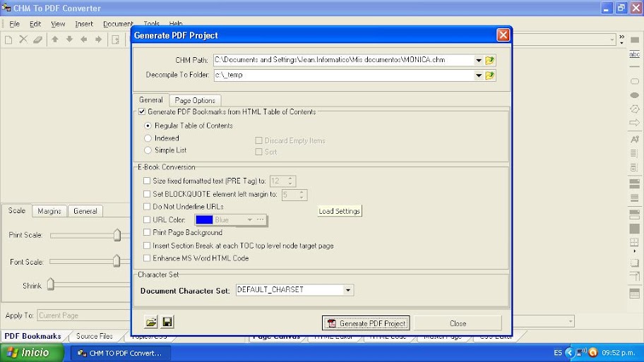Select the abc text label tool
644x362 pixels.
pyautogui.click(x=635, y=54)
